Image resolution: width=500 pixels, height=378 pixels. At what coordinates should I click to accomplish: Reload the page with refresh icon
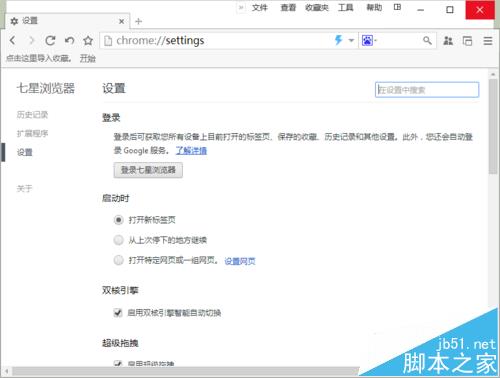tap(50, 41)
